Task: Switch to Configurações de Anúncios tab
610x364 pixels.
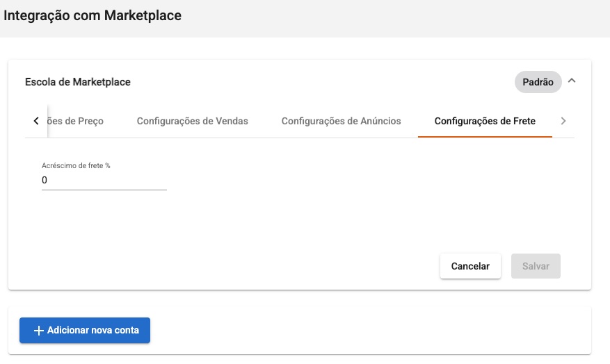Action: click(x=342, y=121)
